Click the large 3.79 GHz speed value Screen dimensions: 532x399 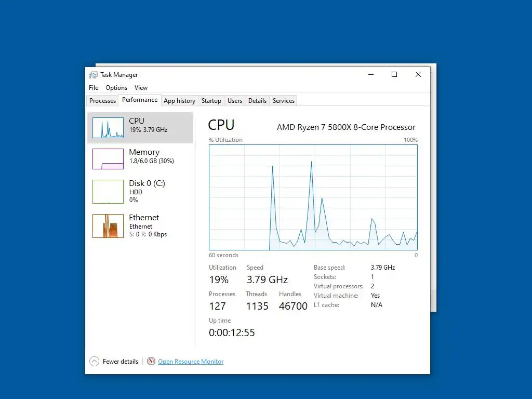tap(267, 280)
